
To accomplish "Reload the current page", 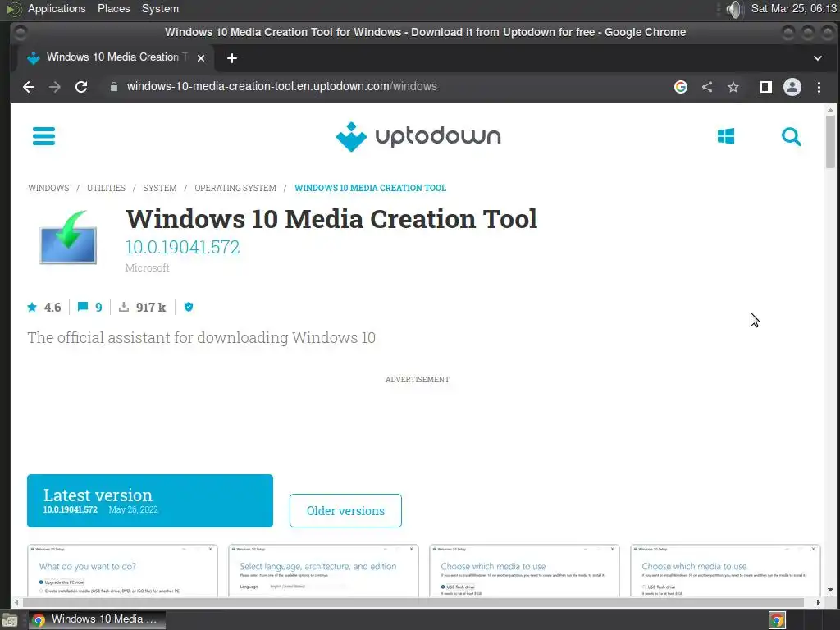I will click(81, 87).
